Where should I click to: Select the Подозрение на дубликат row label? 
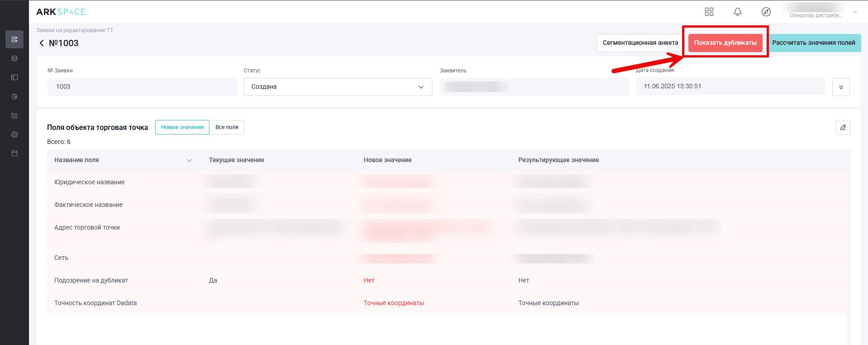(91, 280)
